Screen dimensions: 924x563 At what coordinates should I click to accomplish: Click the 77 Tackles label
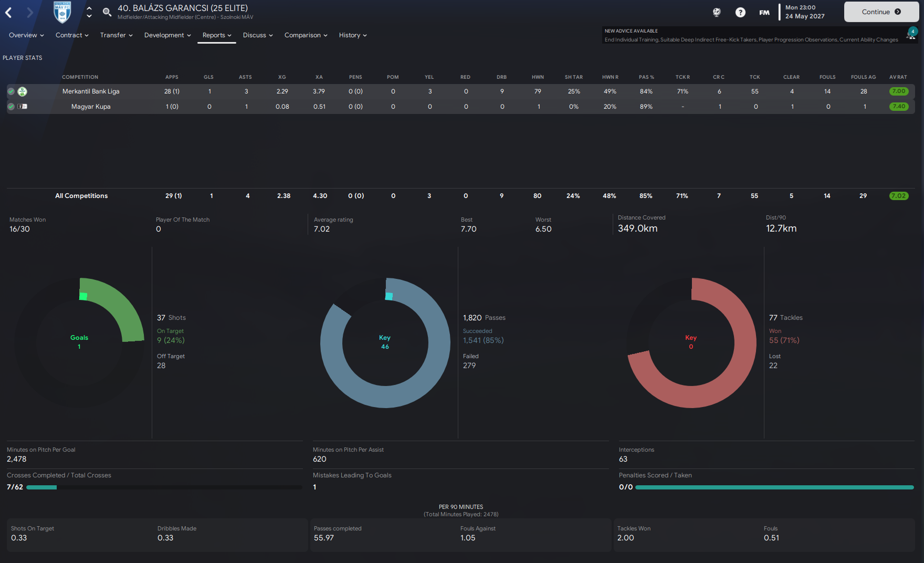[x=785, y=318]
